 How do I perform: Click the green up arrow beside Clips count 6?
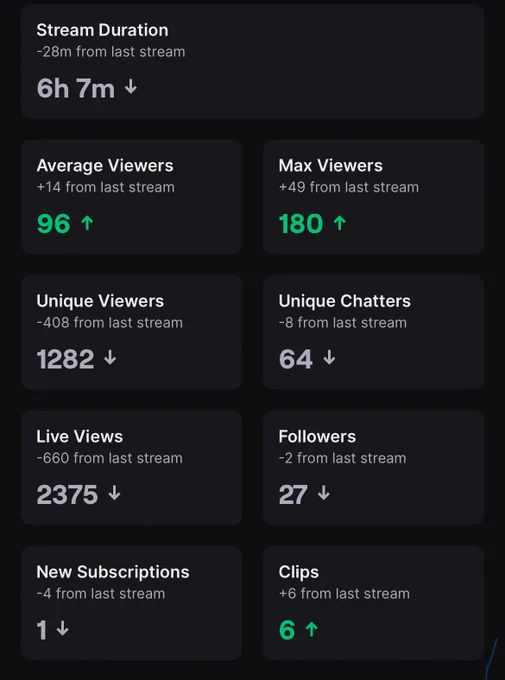click(x=312, y=629)
